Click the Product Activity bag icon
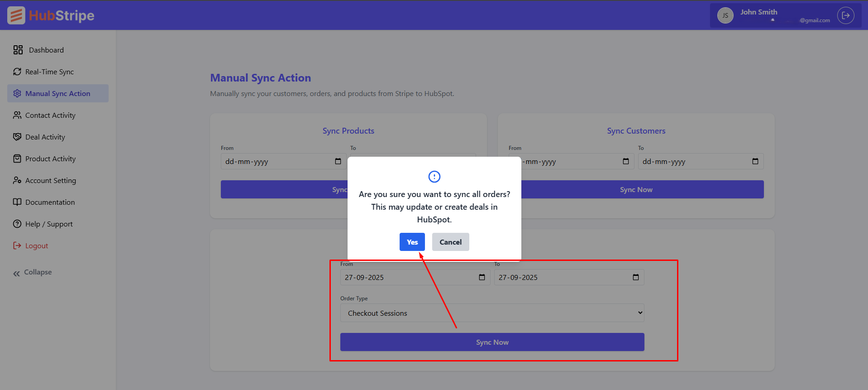 (17, 159)
